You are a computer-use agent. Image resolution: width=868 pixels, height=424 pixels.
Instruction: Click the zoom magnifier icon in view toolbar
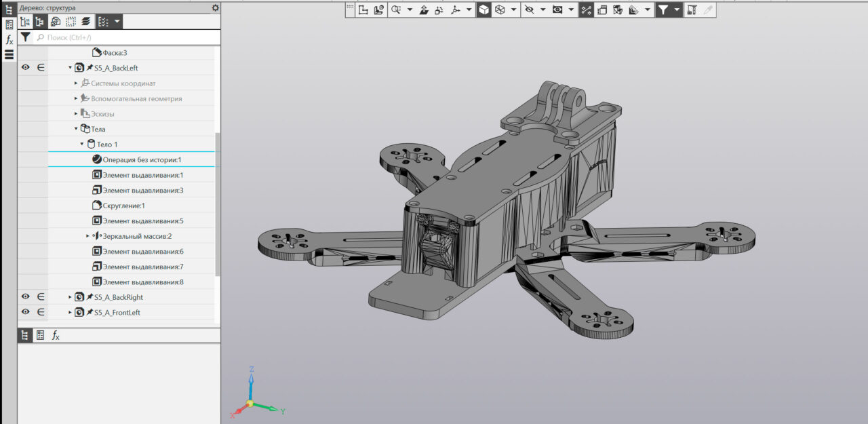pos(395,9)
